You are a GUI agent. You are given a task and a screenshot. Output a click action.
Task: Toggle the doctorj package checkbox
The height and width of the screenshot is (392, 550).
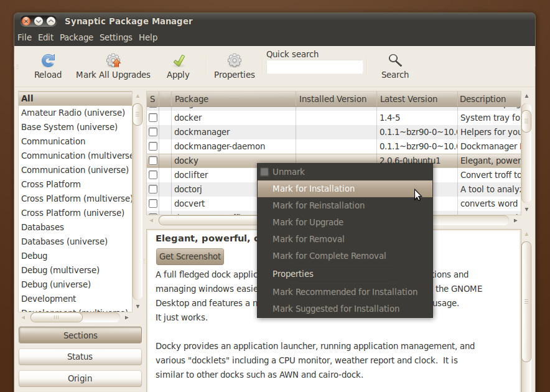153,189
